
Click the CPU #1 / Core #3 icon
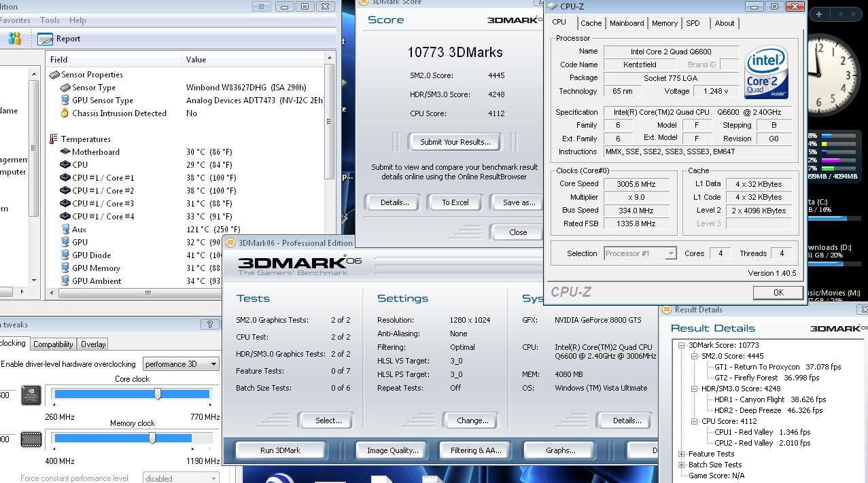(x=65, y=204)
